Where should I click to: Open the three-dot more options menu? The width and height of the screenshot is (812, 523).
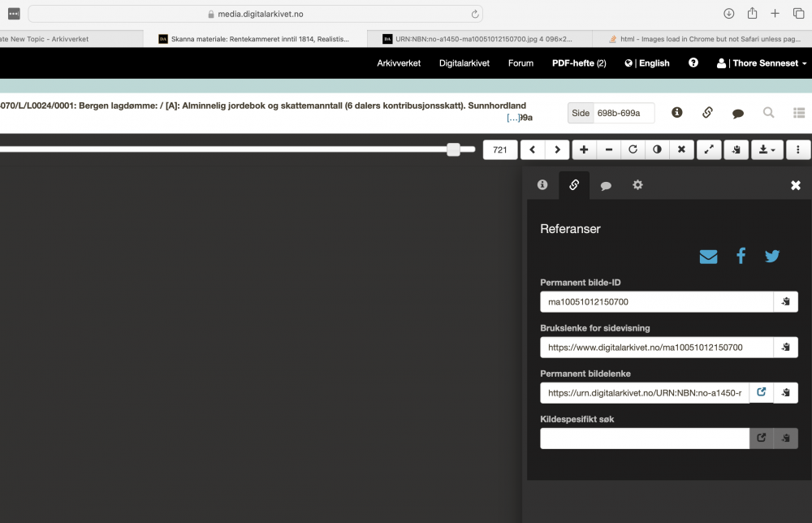[798, 149]
